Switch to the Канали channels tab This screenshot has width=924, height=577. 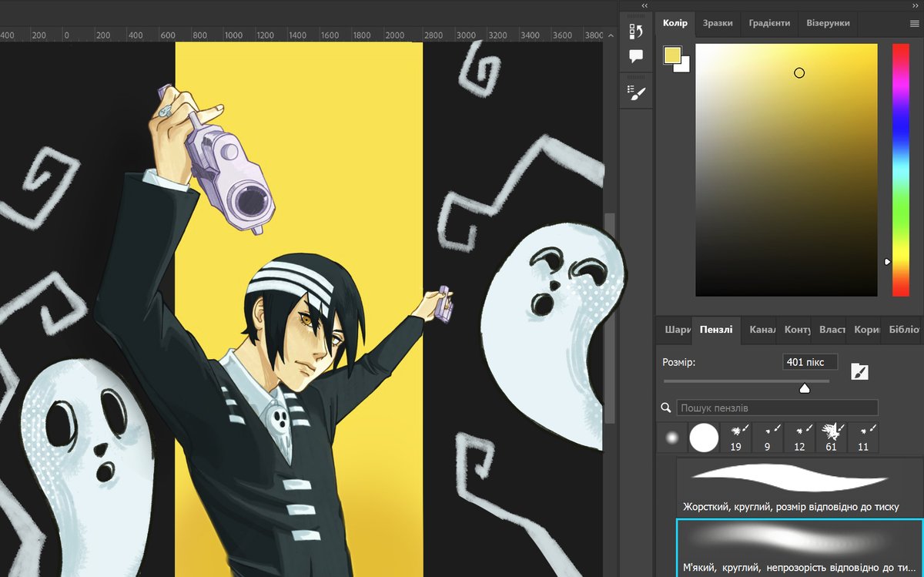(x=760, y=330)
